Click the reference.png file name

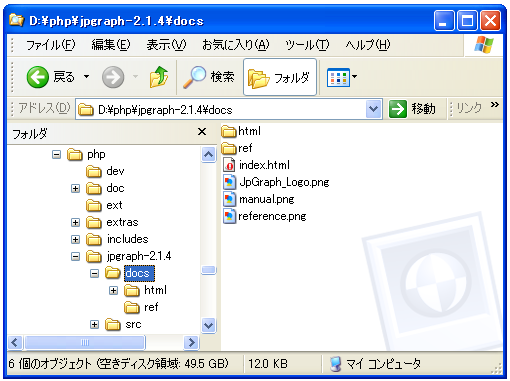coord(272,216)
